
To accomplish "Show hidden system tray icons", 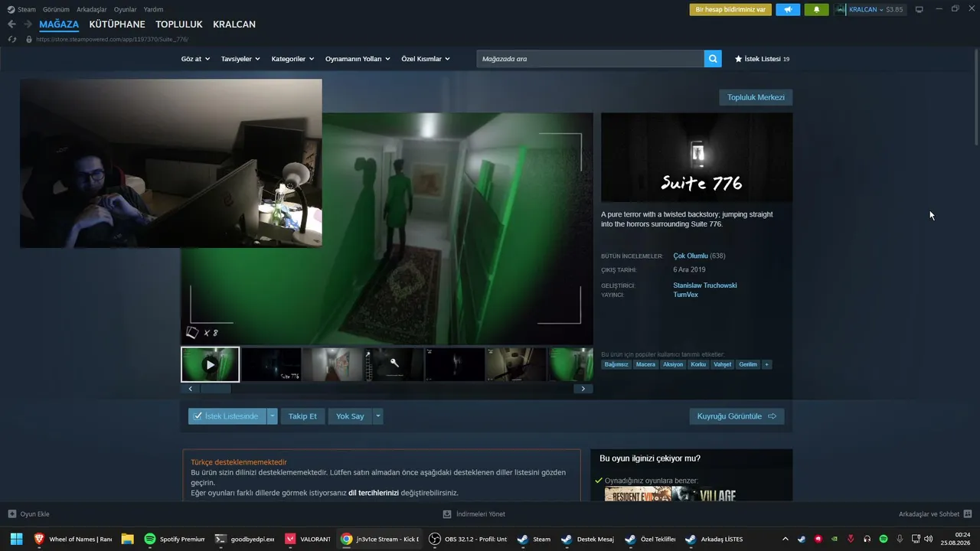I will tap(785, 539).
